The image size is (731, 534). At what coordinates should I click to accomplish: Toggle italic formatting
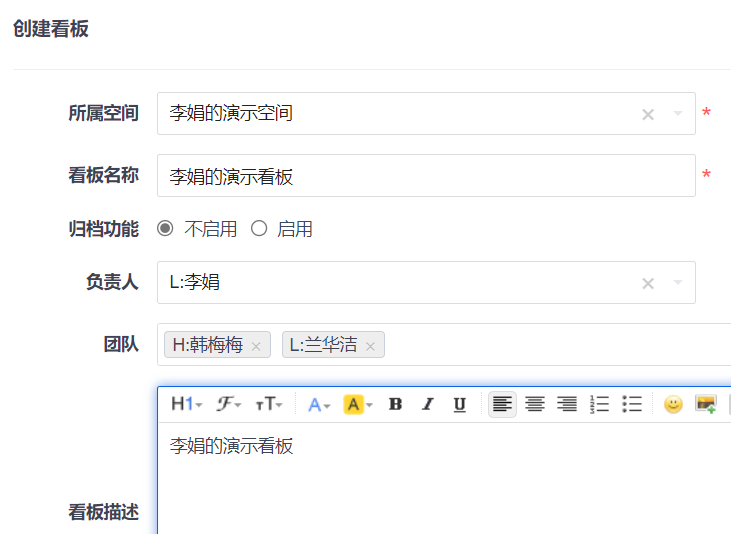coord(428,404)
